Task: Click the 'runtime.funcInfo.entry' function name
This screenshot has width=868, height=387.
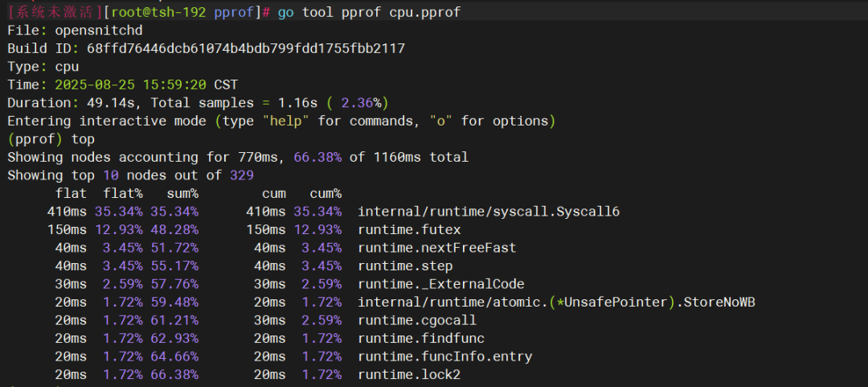Action: [445, 356]
